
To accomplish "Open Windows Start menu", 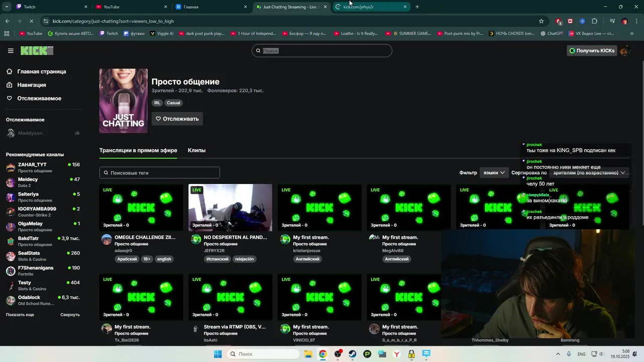I will pos(218,354).
